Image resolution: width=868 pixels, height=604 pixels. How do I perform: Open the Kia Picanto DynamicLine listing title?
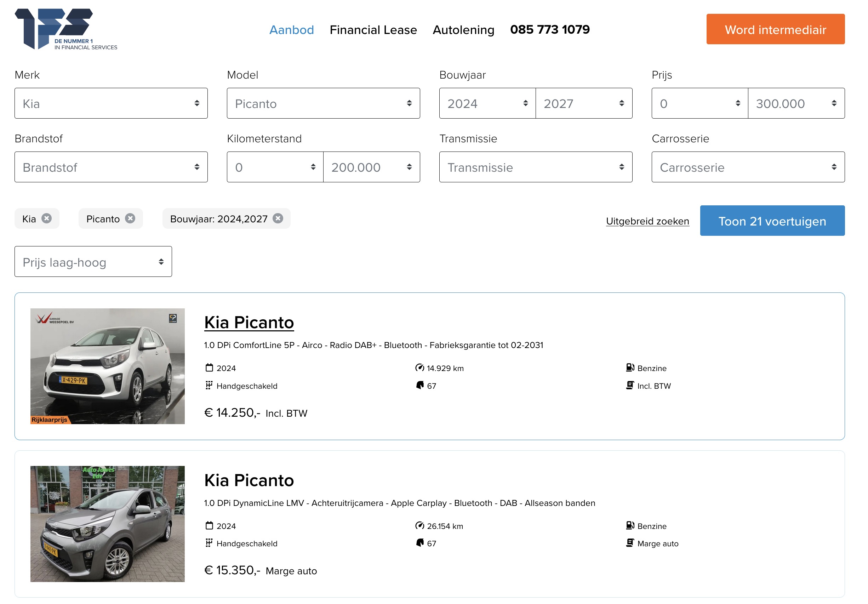(249, 480)
